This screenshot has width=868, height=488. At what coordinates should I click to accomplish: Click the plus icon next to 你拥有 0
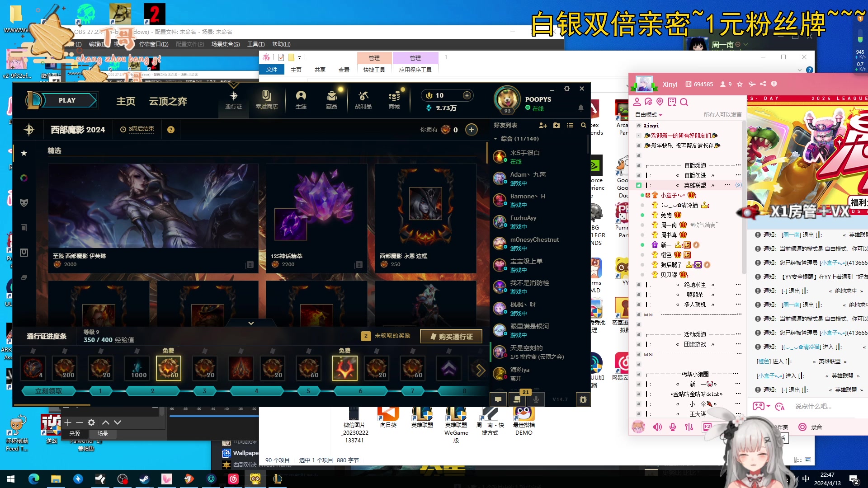(471, 130)
